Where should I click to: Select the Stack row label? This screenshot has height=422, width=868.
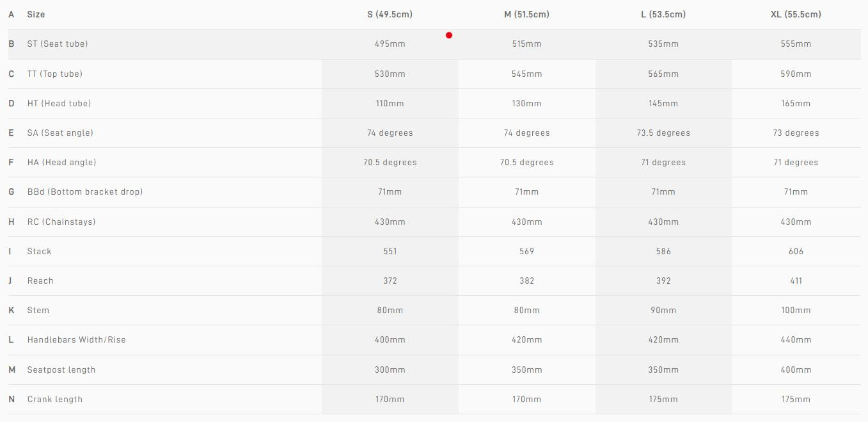coord(39,251)
